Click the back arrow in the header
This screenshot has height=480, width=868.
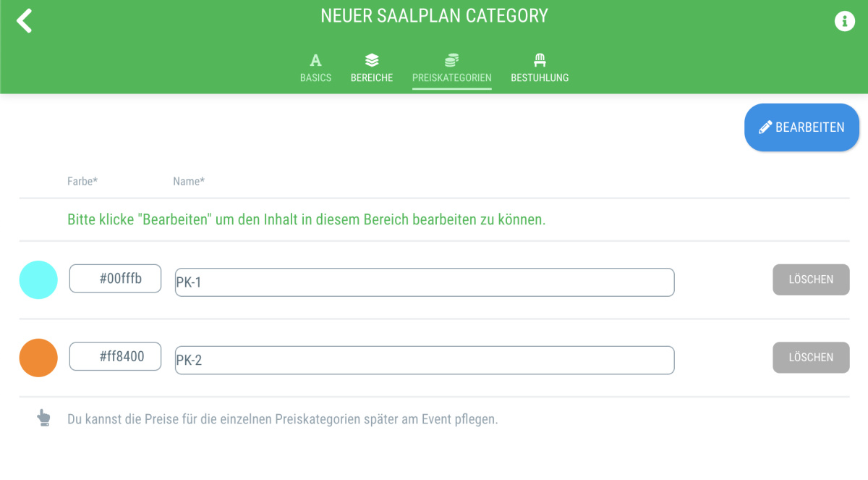coord(25,20)
